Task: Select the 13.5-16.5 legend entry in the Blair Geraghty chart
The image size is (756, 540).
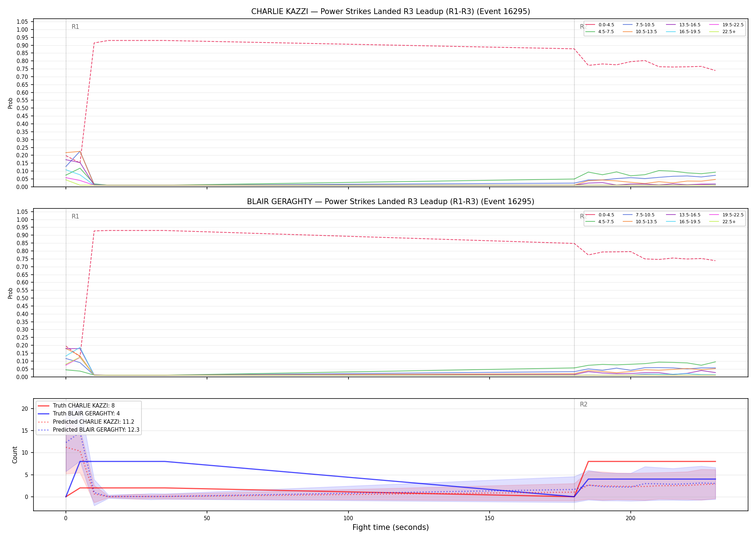Action: 684,215
